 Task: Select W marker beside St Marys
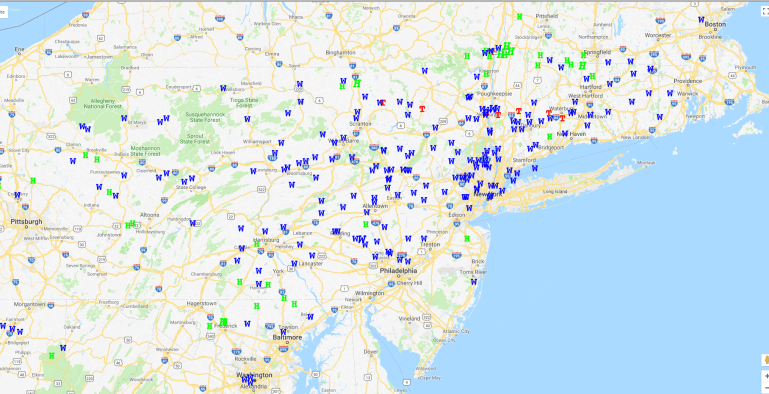[124, 118]
